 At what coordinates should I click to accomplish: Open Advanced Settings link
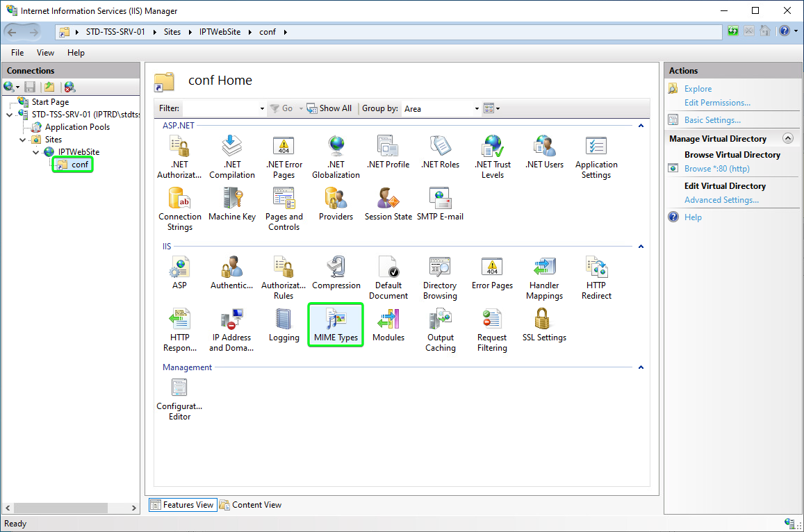721,200
